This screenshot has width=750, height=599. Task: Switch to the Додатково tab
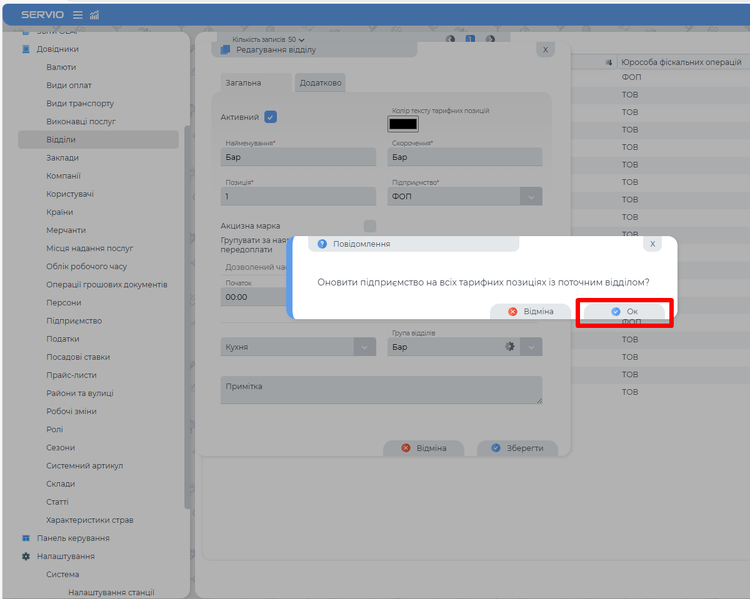click(x=321, y=83)
